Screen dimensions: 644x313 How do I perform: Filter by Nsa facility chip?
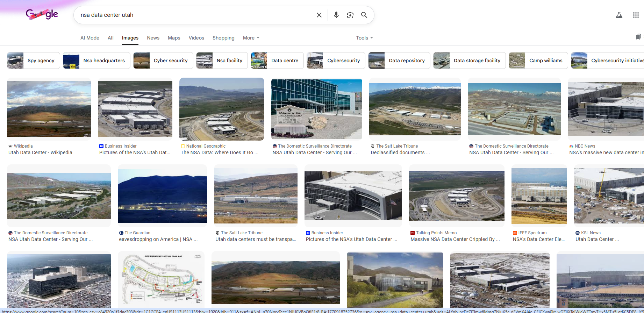tap(222, 61)
